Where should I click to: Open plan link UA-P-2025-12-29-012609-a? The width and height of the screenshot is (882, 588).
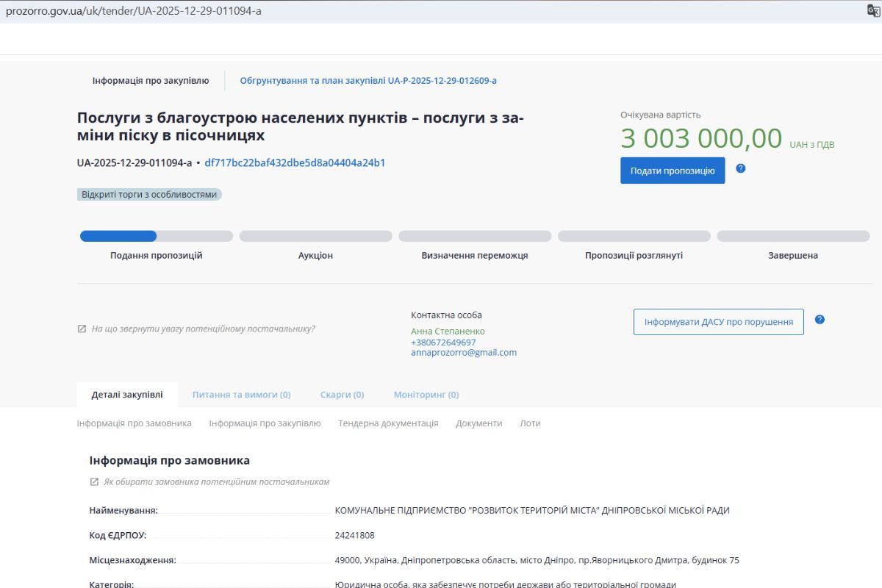(x=367, y=80)
